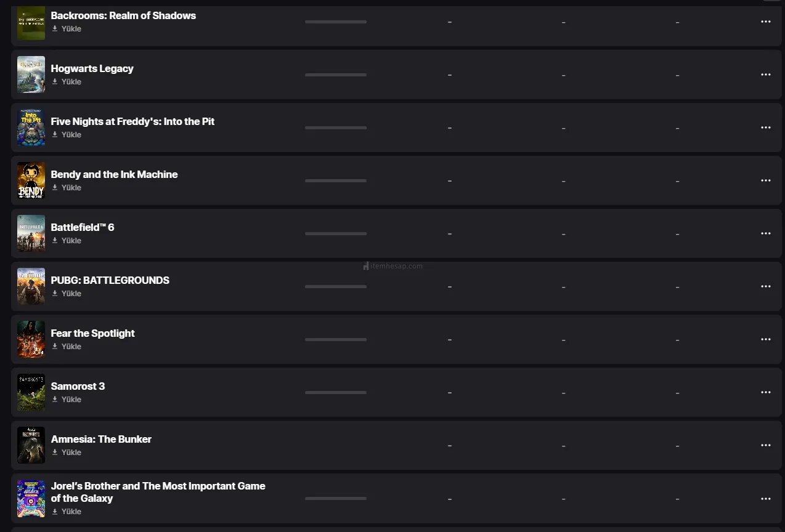This screenshot has height=532, width=785.
Task: Open three-dot menu for Backrooms: Realm of Shadows
Action: [765, 22]
